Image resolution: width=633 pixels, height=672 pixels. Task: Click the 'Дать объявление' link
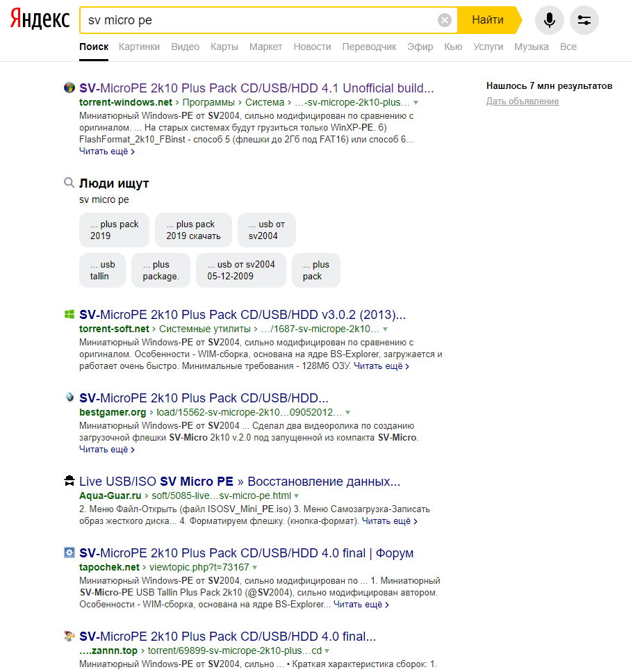point(523,101)
